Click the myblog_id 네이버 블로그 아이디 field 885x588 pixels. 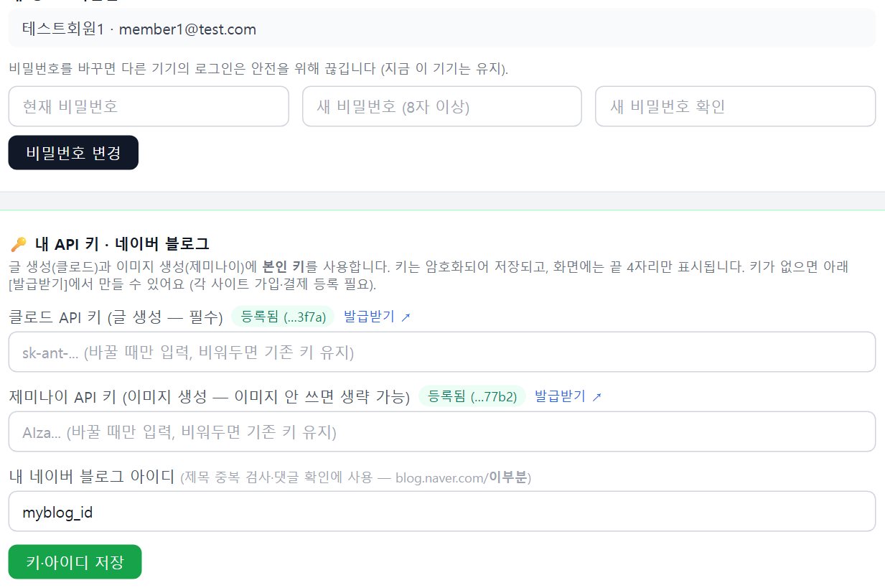(x=442, y=511)
